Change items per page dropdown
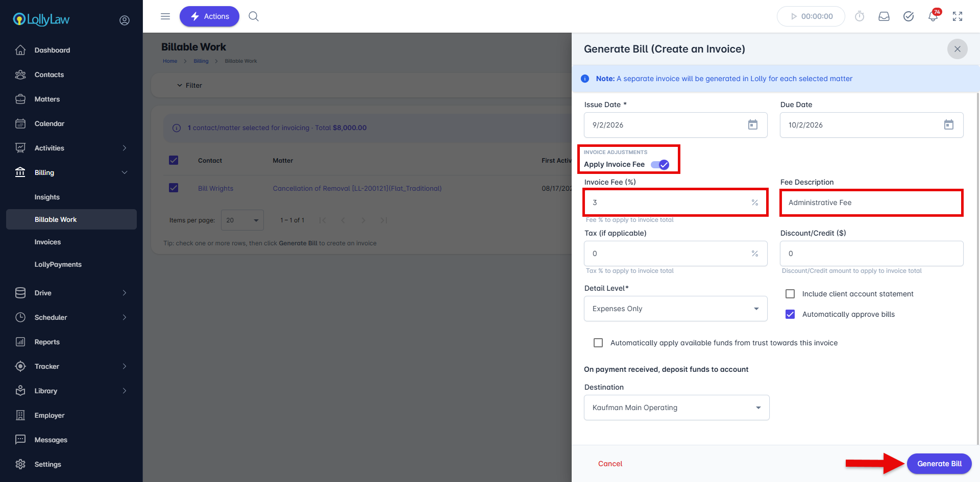Viewport: 980px width, 482px height. coord(242,220)
